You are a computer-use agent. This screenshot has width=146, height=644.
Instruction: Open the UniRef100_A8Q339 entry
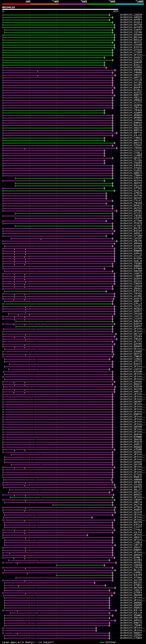point(131,128)
